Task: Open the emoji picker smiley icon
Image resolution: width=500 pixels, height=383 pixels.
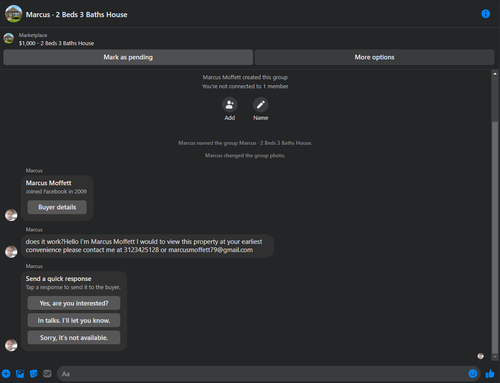Action: [473, 374]
